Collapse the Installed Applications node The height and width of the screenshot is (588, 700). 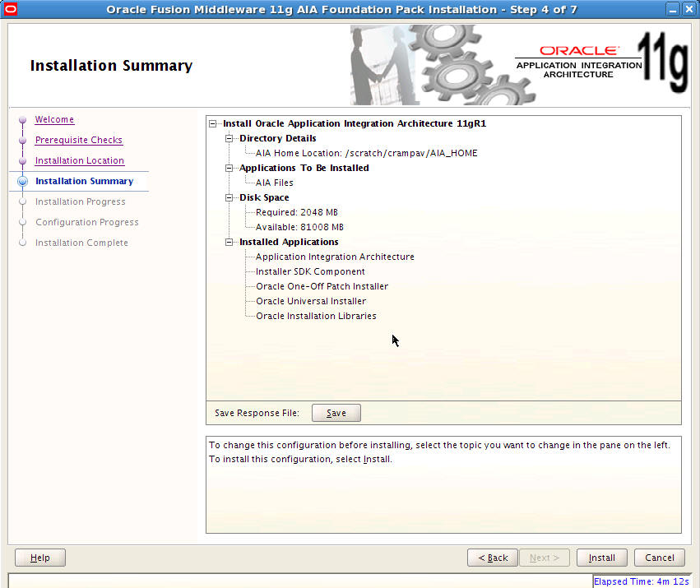point(229,242)
